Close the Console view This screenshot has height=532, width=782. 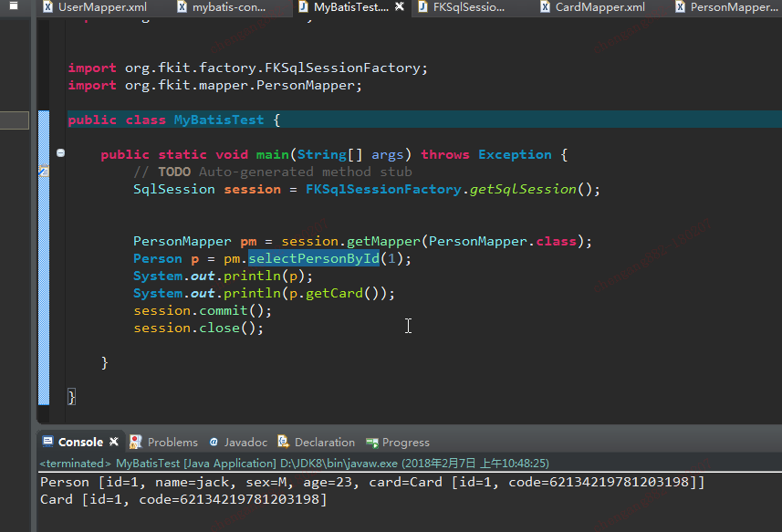[114, 442]
